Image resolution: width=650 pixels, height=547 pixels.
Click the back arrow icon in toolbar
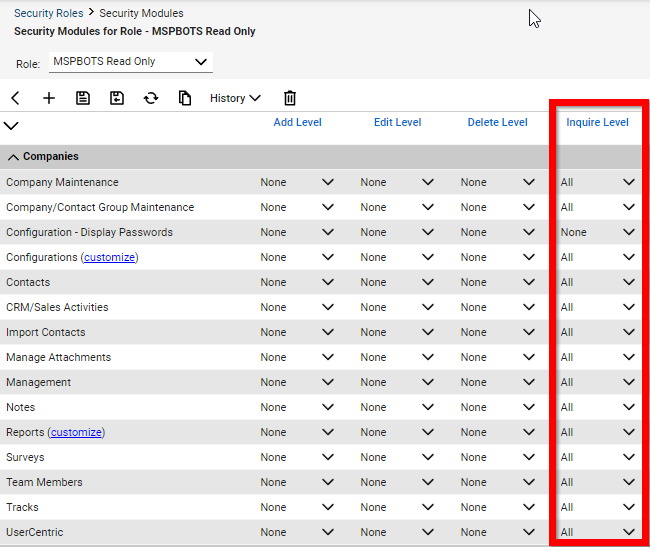(x=15, y=98)
